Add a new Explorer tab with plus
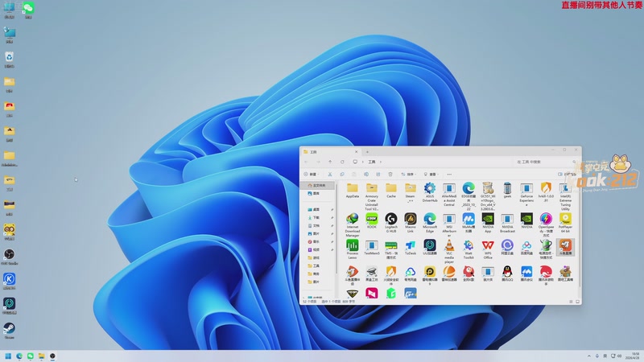The image size is (644, 362). pos(367,152)
